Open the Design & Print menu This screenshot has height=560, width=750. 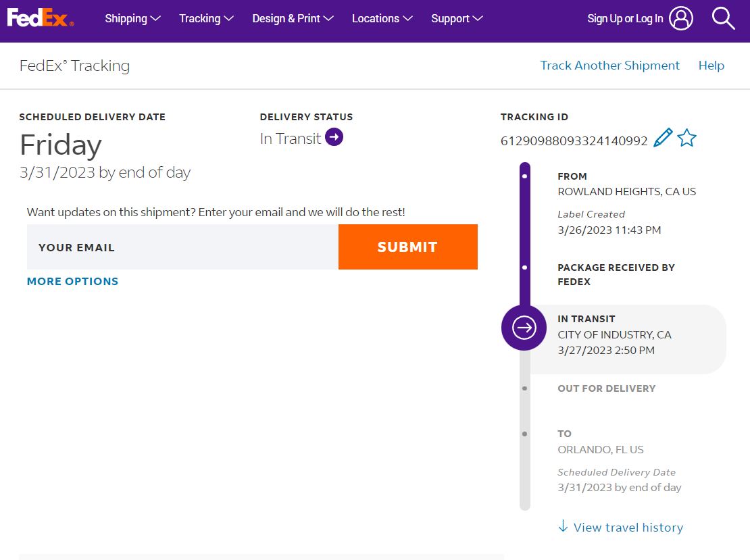tap(293, 18)
